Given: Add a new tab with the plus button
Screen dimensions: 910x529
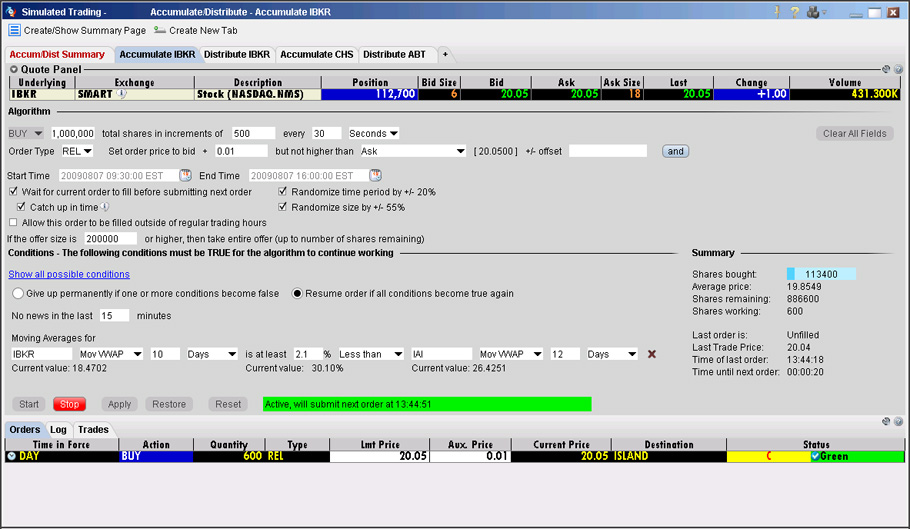Looking at the screenshot, I should (x=445, y=54).
